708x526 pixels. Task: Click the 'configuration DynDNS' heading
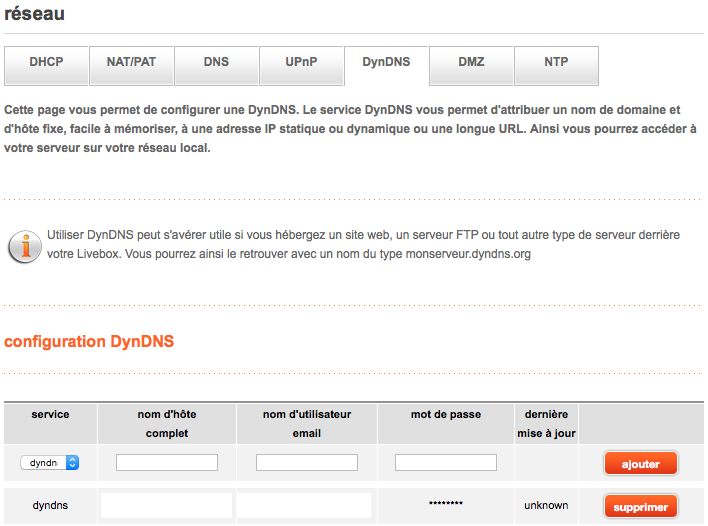[x=89, y=342]
